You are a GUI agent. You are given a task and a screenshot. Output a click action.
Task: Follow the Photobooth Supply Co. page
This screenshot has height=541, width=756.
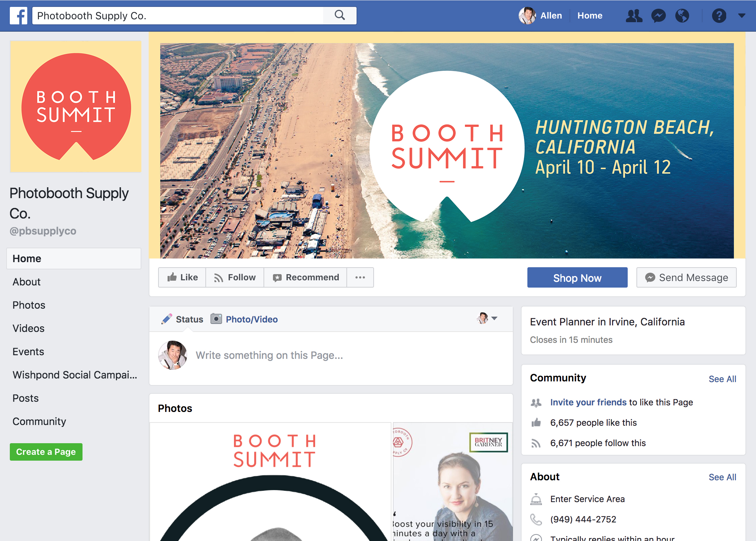click(x=235, y=277)
